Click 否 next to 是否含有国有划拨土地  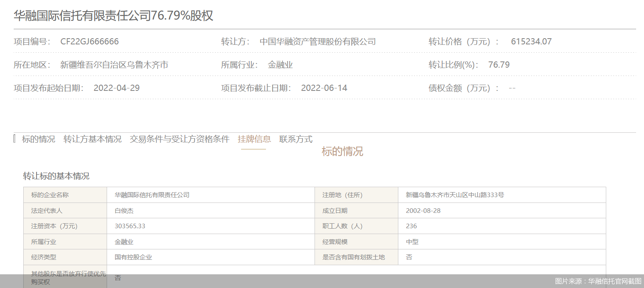tap(409, 257)
